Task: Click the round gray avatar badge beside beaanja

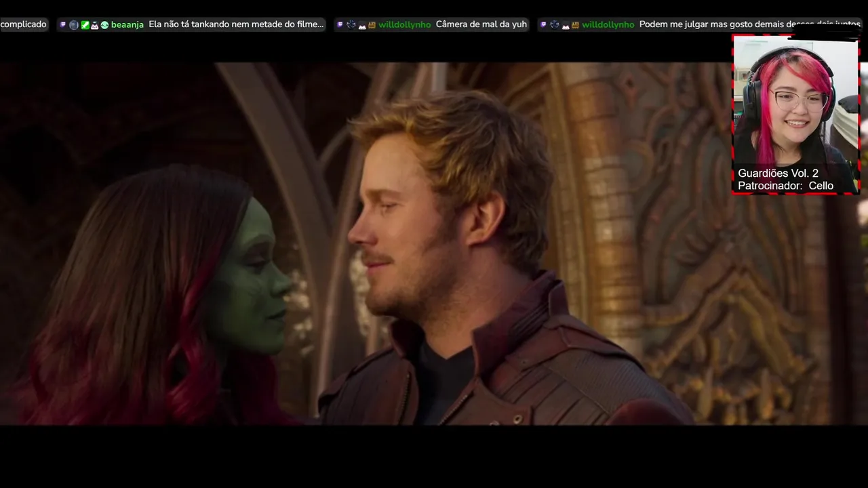Action: tap(74, 25)
